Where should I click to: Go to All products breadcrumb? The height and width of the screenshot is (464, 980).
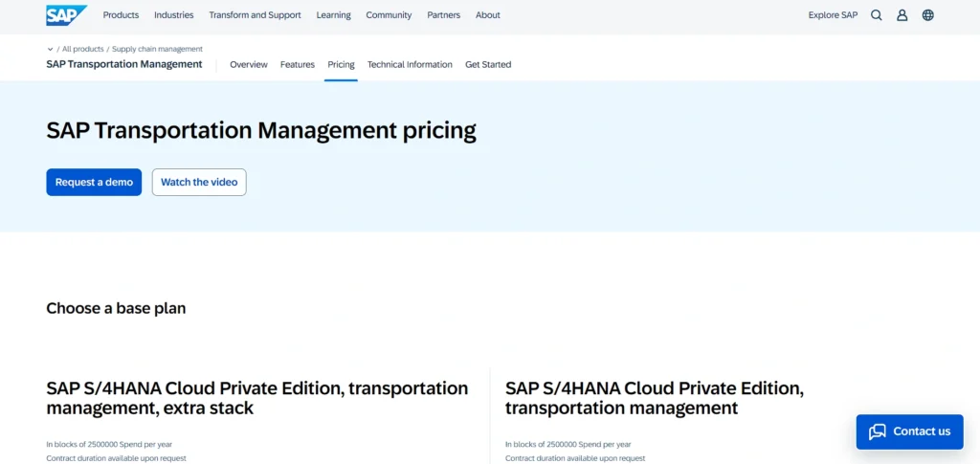click(x=83, y=50)
